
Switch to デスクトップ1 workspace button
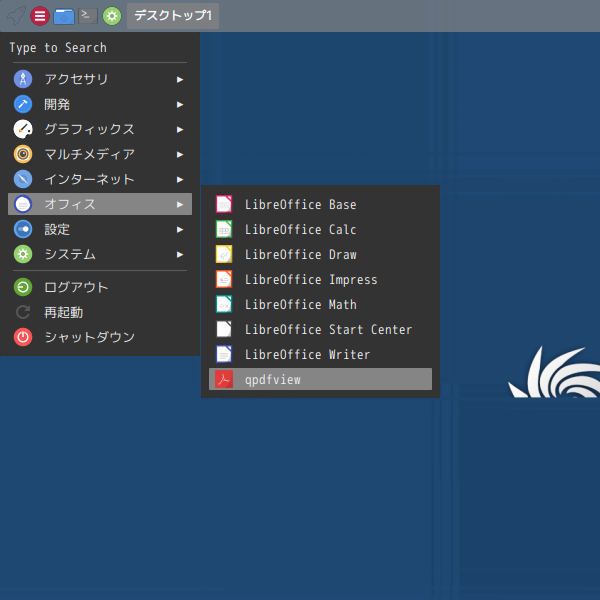(x=173, y=16)
